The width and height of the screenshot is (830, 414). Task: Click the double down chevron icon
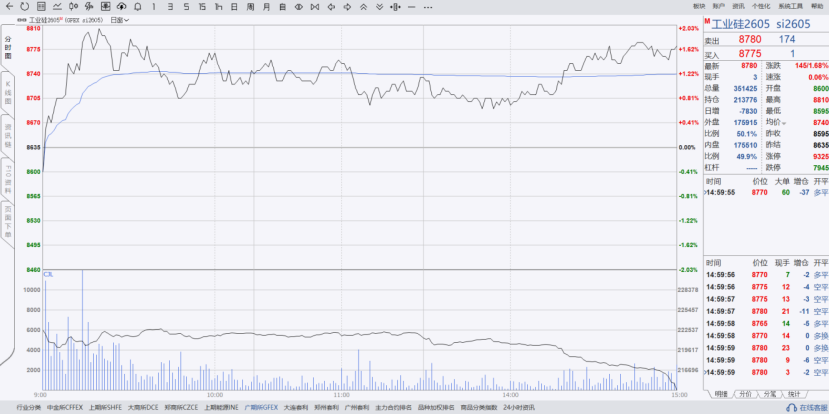pyautogui.click(x=379, y=7)
